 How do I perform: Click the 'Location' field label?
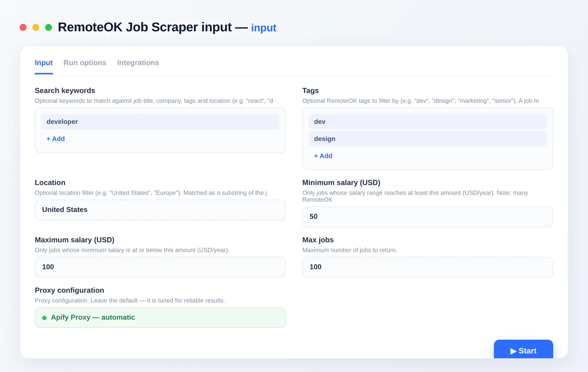click(50, 182)
